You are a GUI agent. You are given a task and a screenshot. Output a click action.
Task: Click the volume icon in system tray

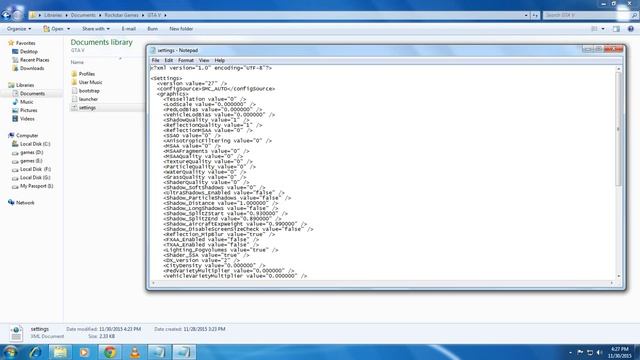click(599, 352)
